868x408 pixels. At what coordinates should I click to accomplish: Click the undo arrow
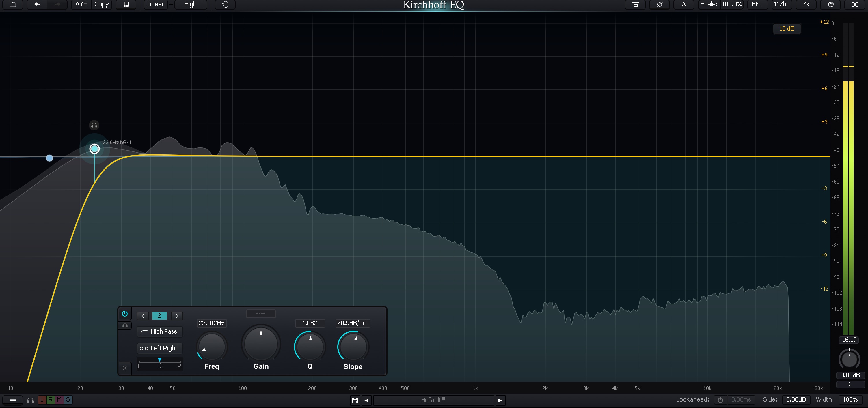[x=37, y=4]
